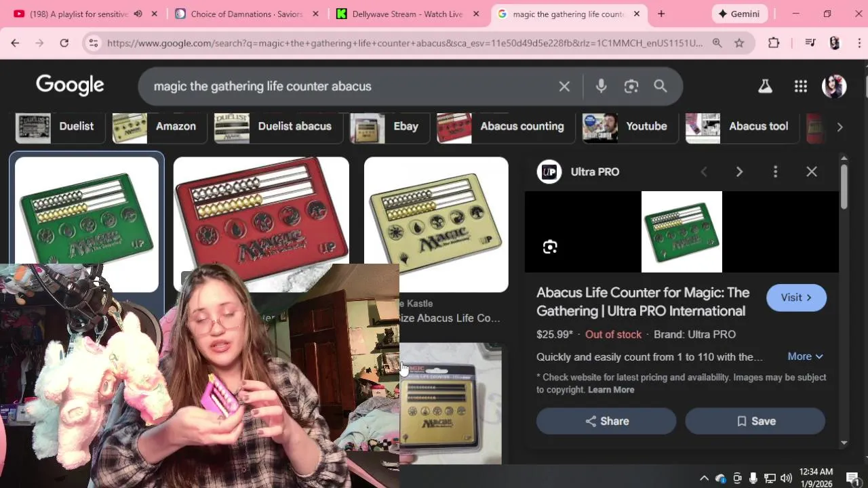The height and width of the screenshot is (488, 868).
Task: Switch to the YouTube playlist tab
Action: pyautogui.click(x=78, y=14)
